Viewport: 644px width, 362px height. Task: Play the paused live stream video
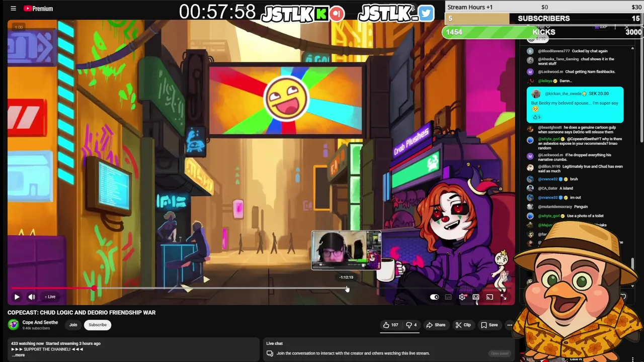click(x=17, y=297)
